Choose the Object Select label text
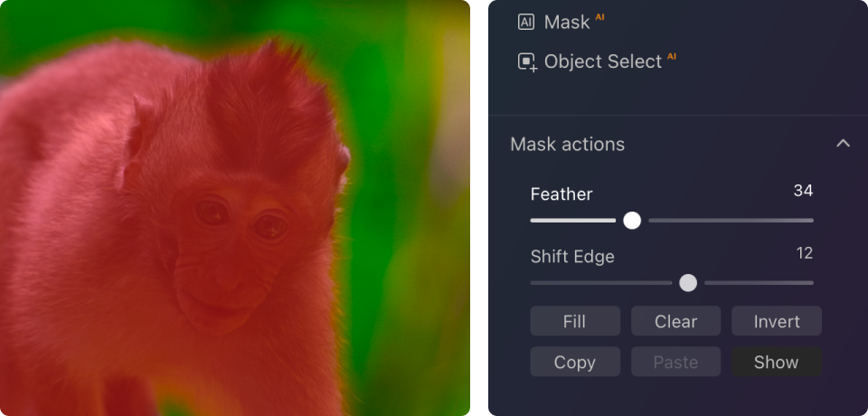 pyautogui.click(x=603, y=61)
